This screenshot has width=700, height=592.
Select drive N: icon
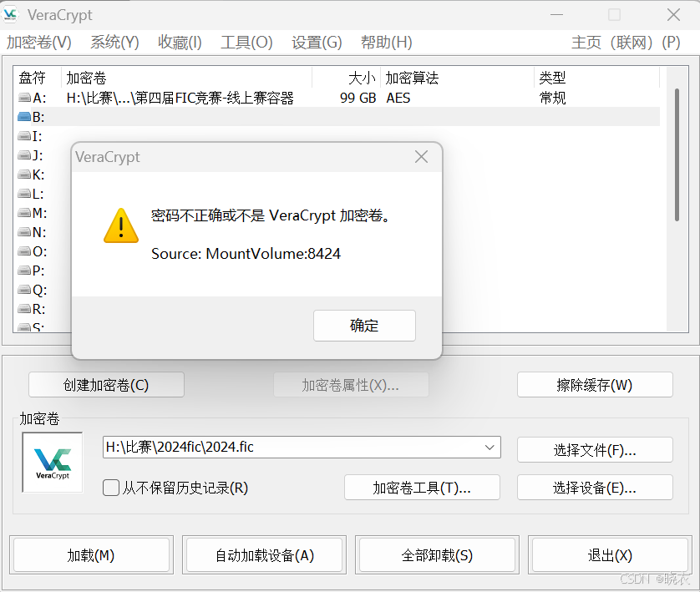pyautogui.click(x=24, y=232)
